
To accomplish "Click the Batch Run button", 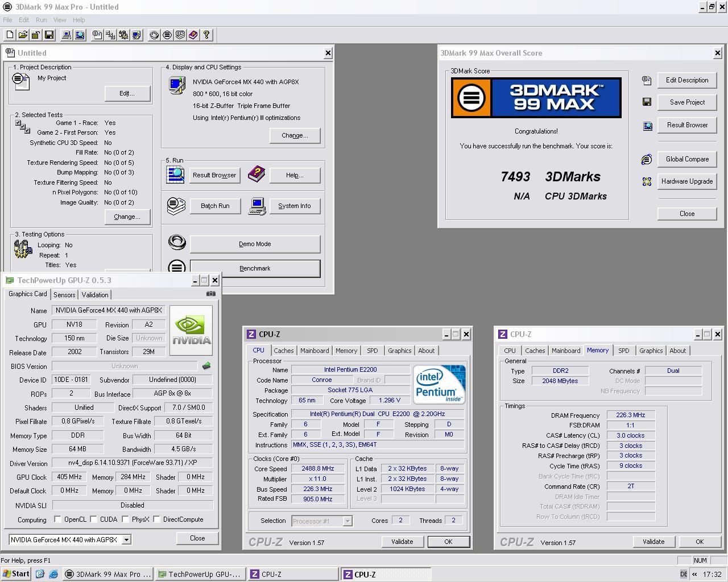I will tap(215, 206).
